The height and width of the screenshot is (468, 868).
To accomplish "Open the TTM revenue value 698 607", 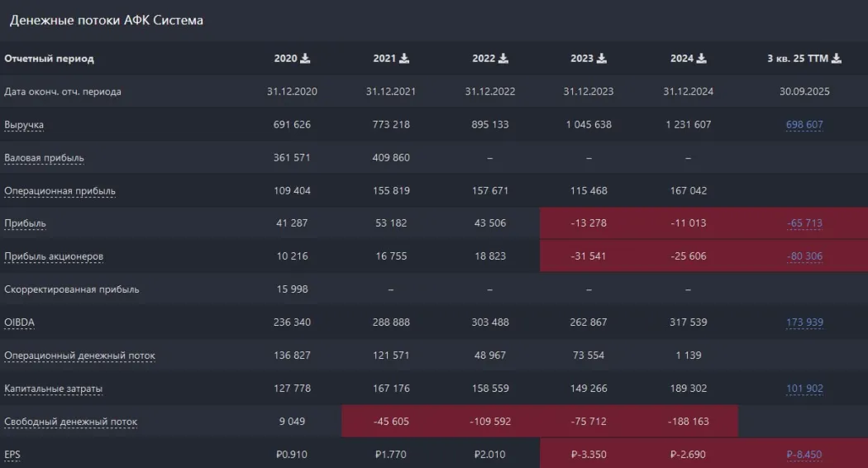I will (x=804, y=125).
